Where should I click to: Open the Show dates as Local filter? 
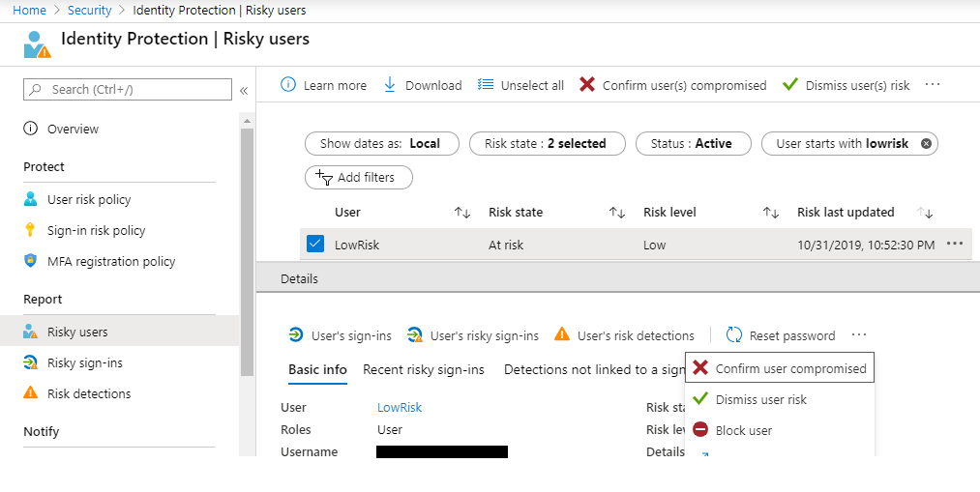(x=382, y=144)
